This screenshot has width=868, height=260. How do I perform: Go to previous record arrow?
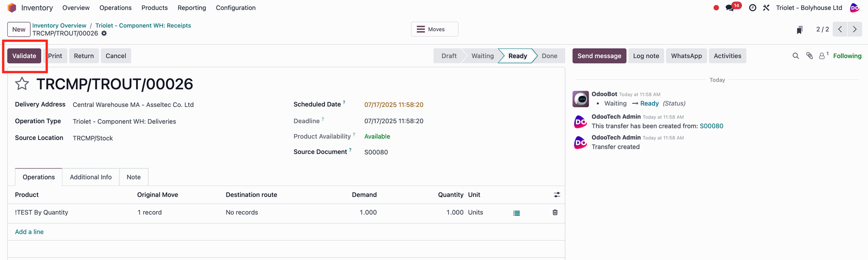point(840,29)
